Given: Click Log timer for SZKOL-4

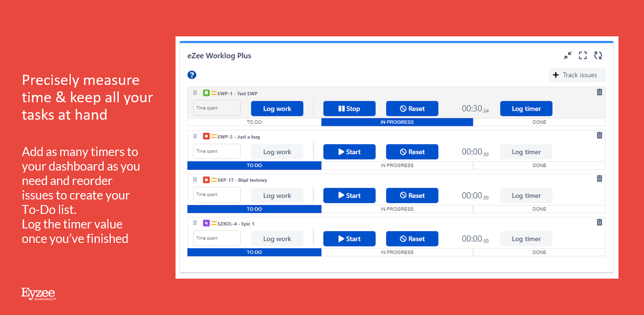Looking at the screenshot, I should (x=526, y=239).
